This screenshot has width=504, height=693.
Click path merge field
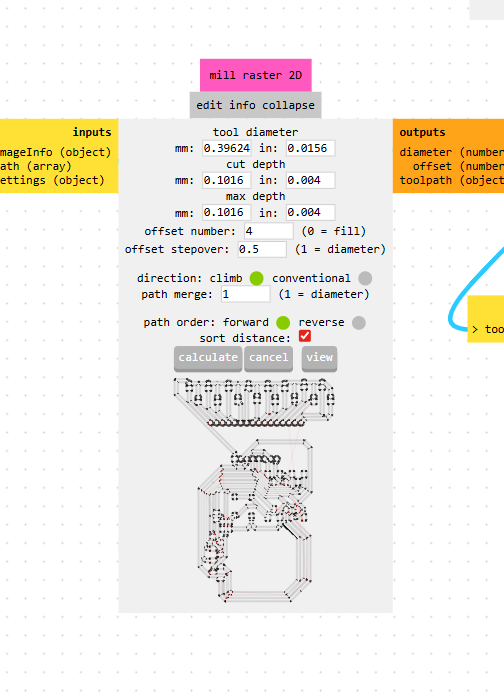pos(245,294)
